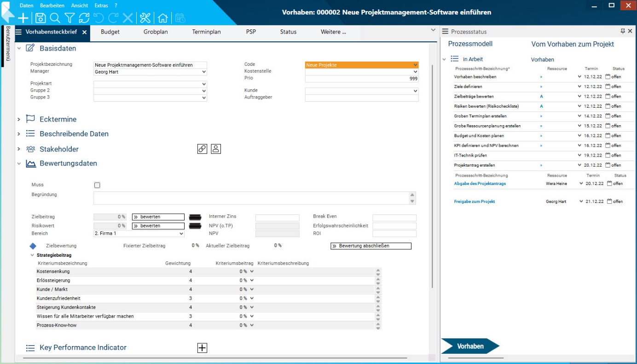Save using the floppy disk toolbar icon
This screenshot has width=637, height=364.
pos(41,18)
